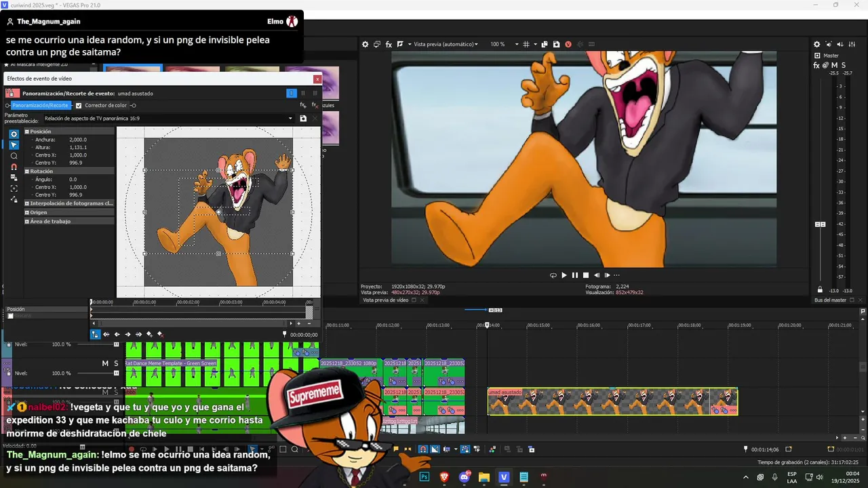Select the normal edit arrow tool in Pan/Crop
The width and height of the screenshot is (868, 488).
point(14,145)
